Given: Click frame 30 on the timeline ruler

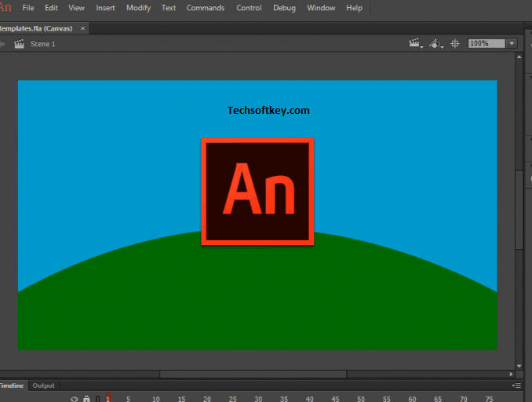Looking at the screenshot, I should [x=258, y=399].
